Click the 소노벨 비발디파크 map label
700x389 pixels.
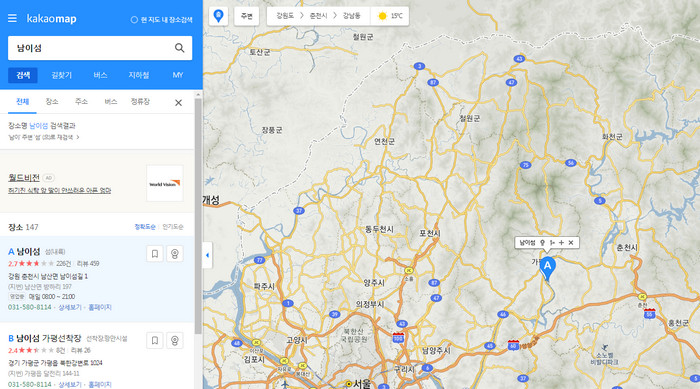(x=604, y=359)
